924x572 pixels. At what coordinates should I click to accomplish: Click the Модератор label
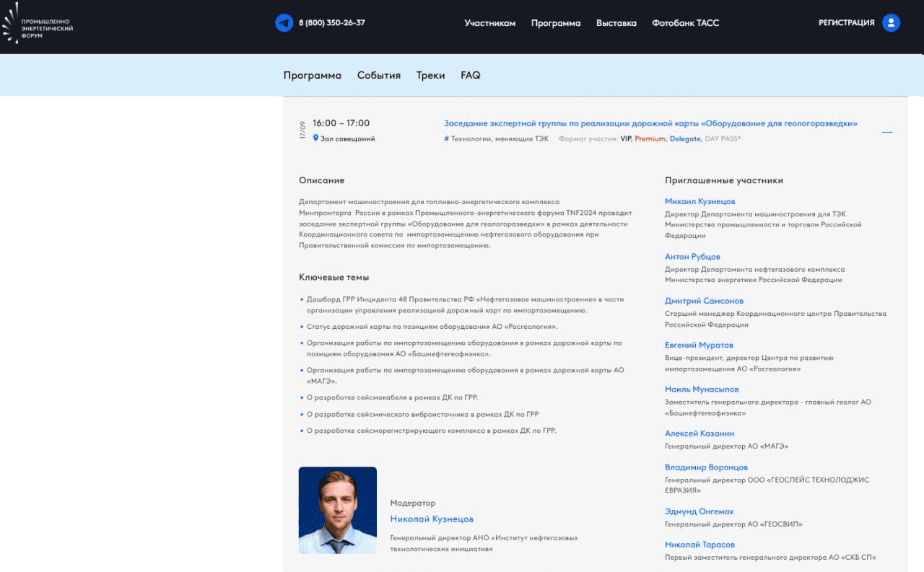pos(413,503)
